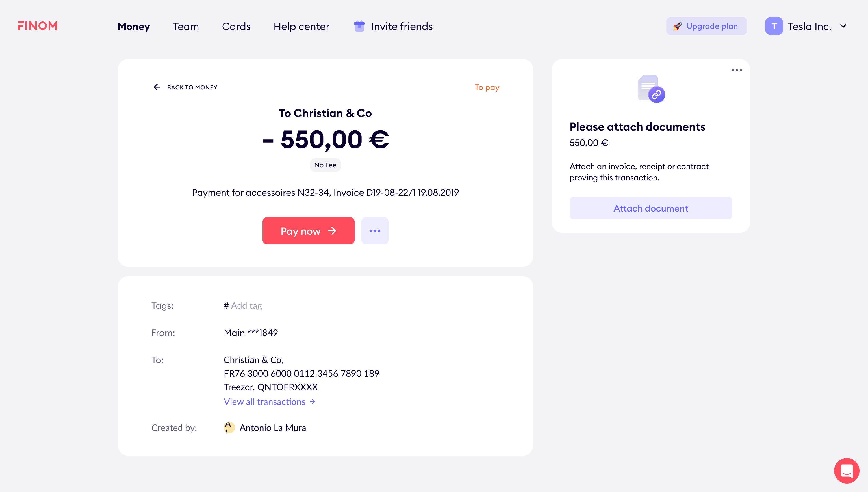This screenshot has width=868, height=492.
Task: Open the chat support bubble
Action: pyautogui.click(x=846, y=471)
